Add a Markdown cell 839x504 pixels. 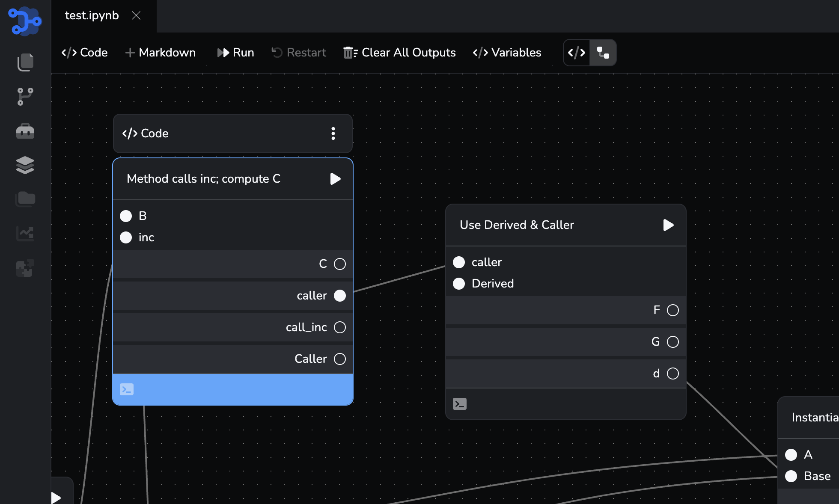[161, 53]
